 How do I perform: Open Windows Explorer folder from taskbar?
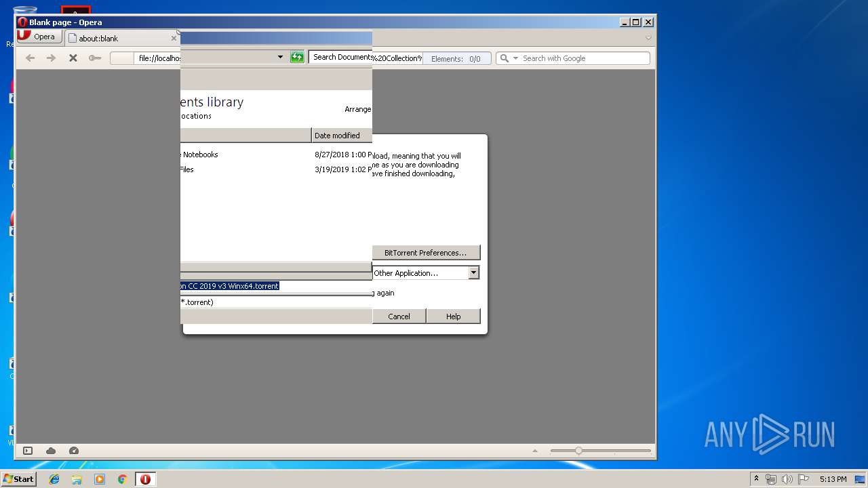pyautogui.click(x=77, y=479)
